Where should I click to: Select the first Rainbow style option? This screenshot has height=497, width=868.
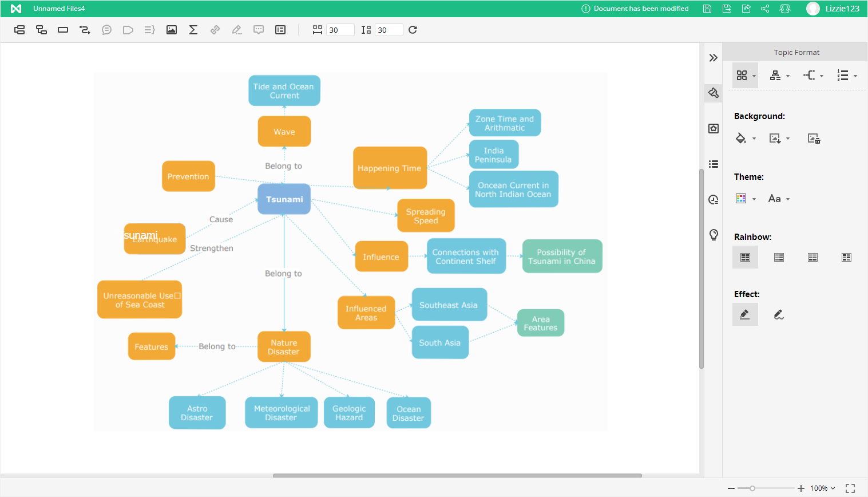[x=745, y=258]
